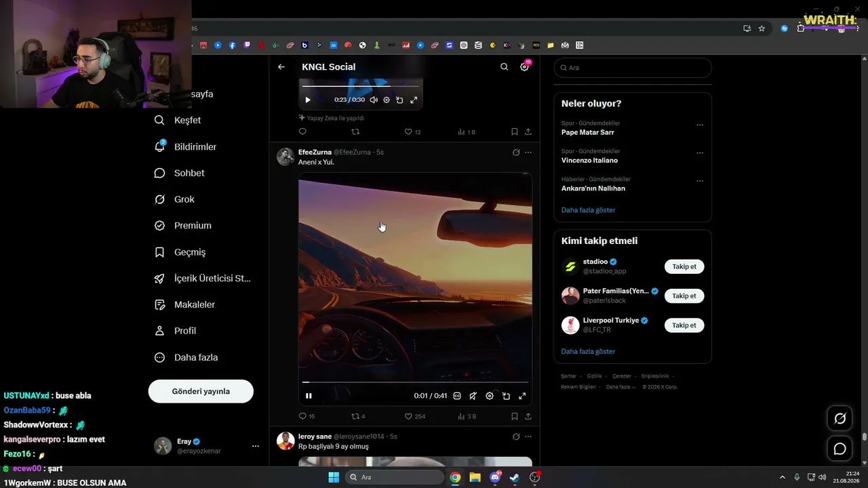The height and width of the screenshot is (488, 868).
Task: Enter fullscreen on the upper video
Action: pyautogui.click(x=414, y=100)
